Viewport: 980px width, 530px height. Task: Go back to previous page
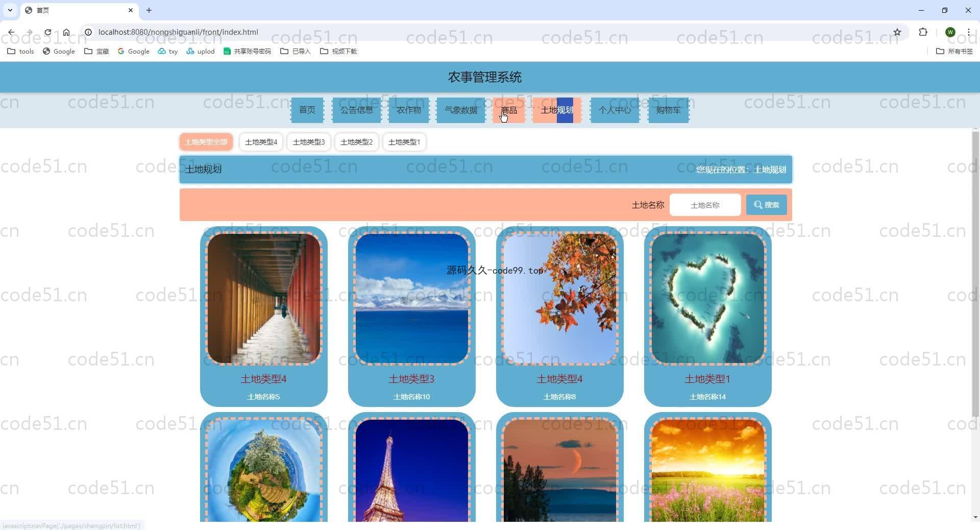[x=11, y=32]
